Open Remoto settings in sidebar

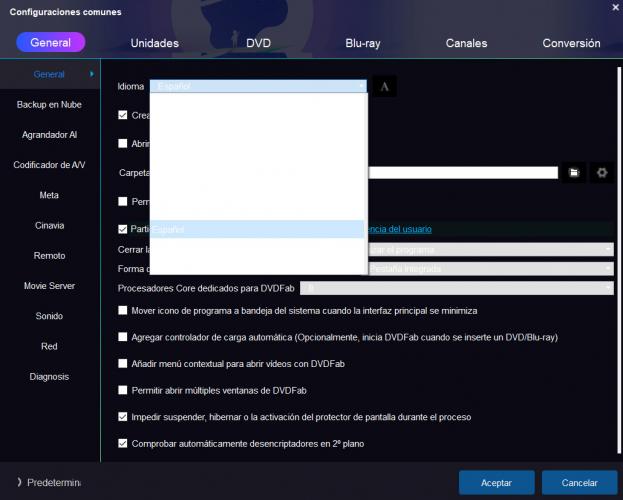point(49,256)
